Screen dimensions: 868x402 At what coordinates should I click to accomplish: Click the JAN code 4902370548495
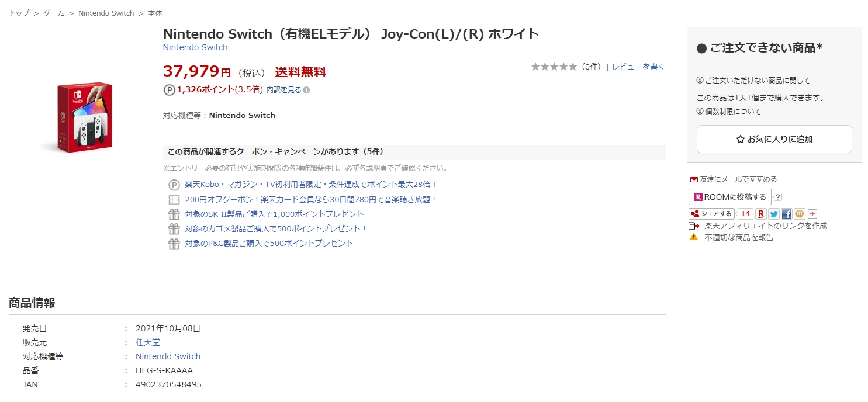tap(168, 384)
